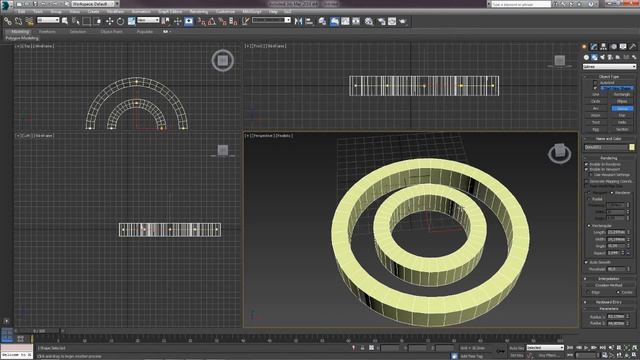Click the Ellipse shape button
Viewport: 640px width, 360px height.
coord(622,101)
